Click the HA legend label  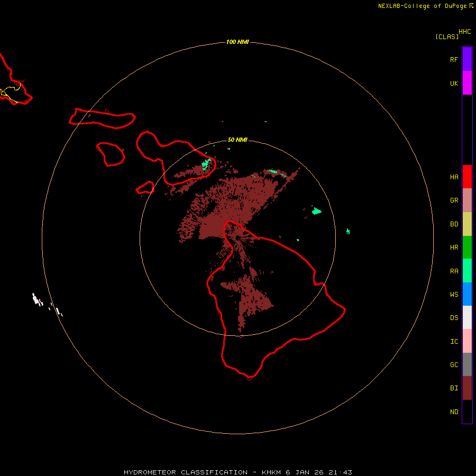point(454,177)
